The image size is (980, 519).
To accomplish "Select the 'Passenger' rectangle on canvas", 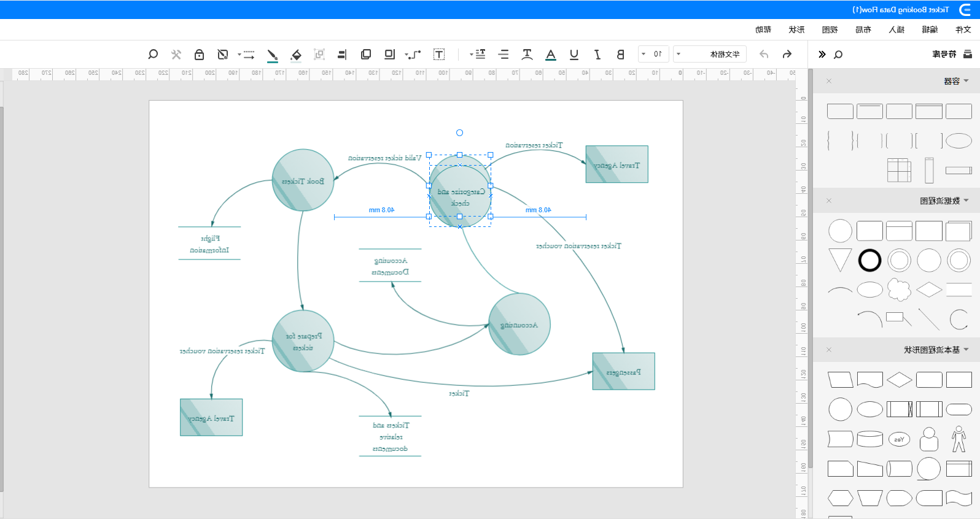I will [x=623, y=371].
